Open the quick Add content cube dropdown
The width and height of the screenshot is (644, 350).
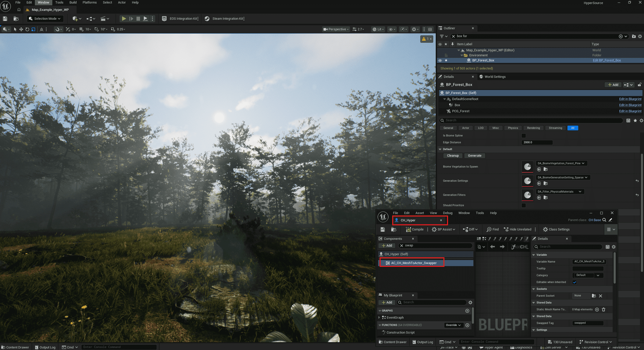point(77,19)
